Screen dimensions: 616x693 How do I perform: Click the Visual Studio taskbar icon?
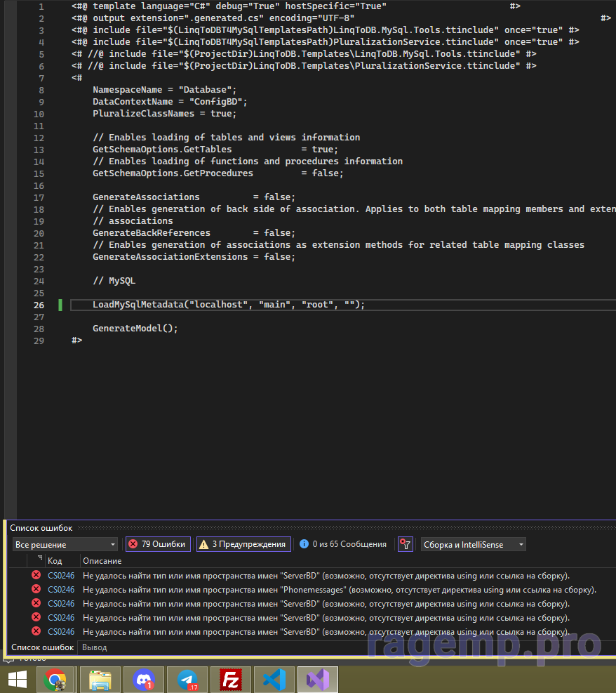pyautogui.click(x=318, y=680)
